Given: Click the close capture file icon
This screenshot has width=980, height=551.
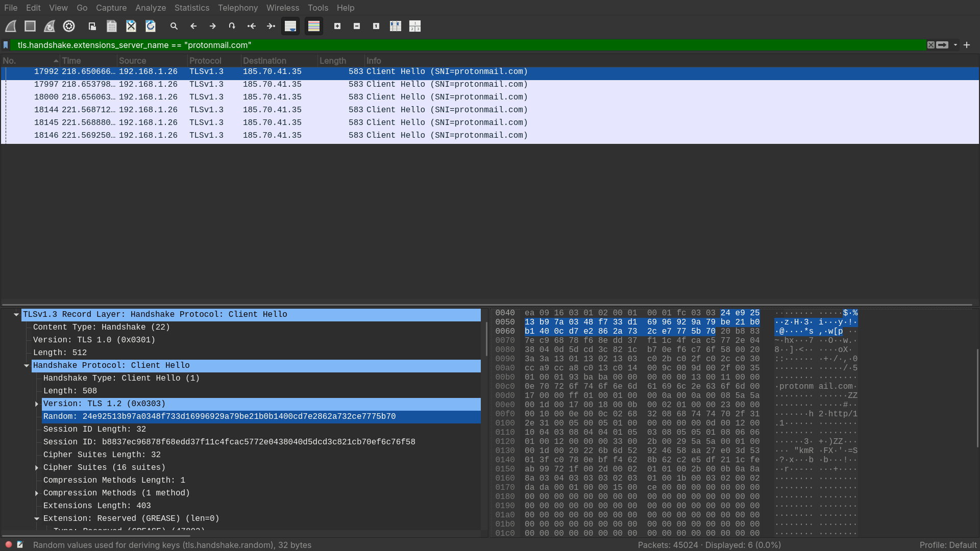Looking at the screenshot, I should point(131,26).
